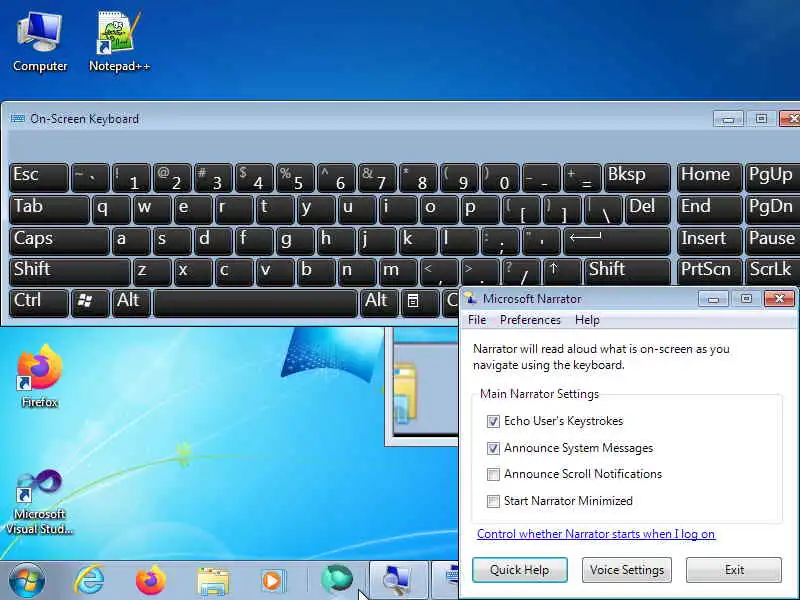Viewport: 800px width, 600px height.
Task: Click the Tab key
Action: coord(49,209)
